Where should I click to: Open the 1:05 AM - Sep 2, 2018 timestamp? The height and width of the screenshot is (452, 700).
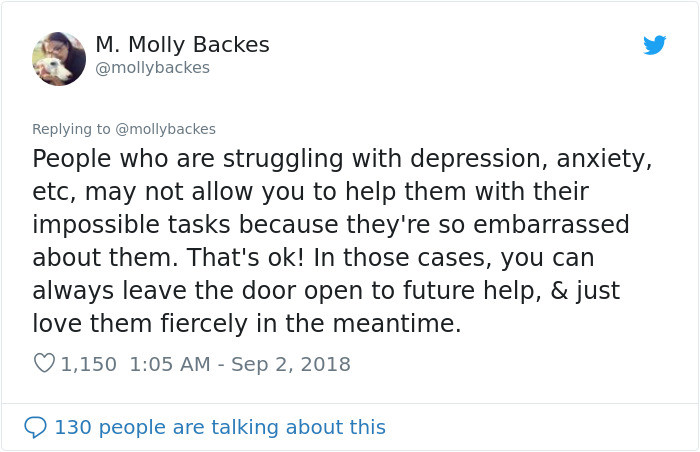[x=240, y=364]
